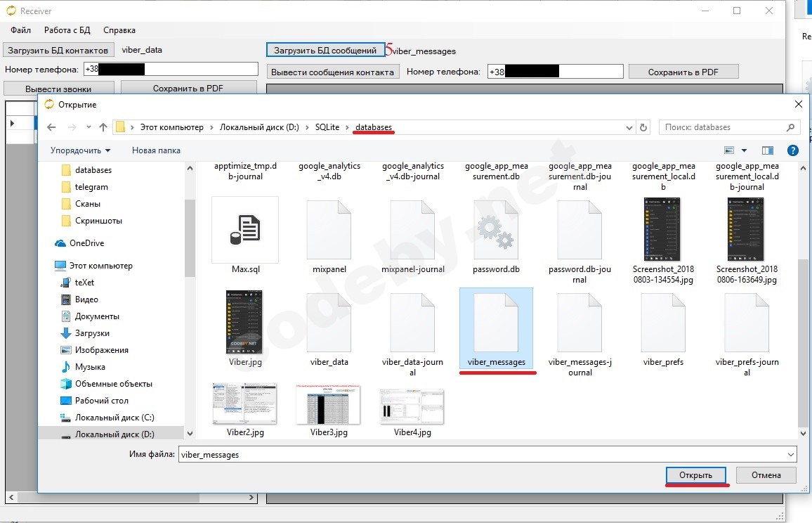The width and height of the screenshot is (812, 523).
Task: Select the viber_data file icon
Action: tap(329, 322)
